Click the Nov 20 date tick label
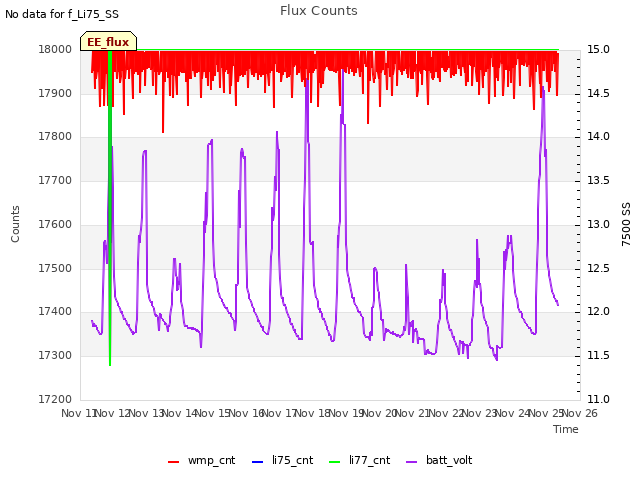The height and width of the screenshot is (480, 640). (380, 413)
